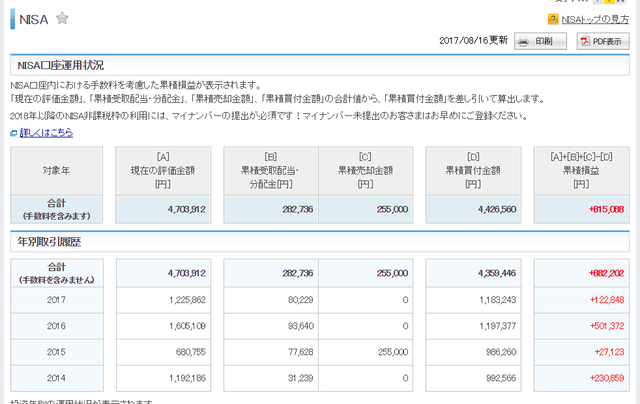Click the 992,566 purchase value

click(501, 378)
